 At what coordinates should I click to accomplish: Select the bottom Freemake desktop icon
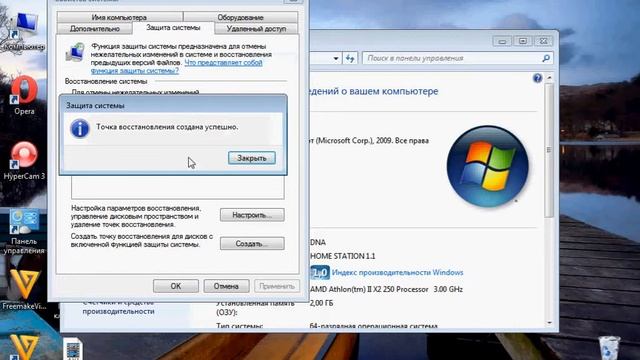click(24, 347)
